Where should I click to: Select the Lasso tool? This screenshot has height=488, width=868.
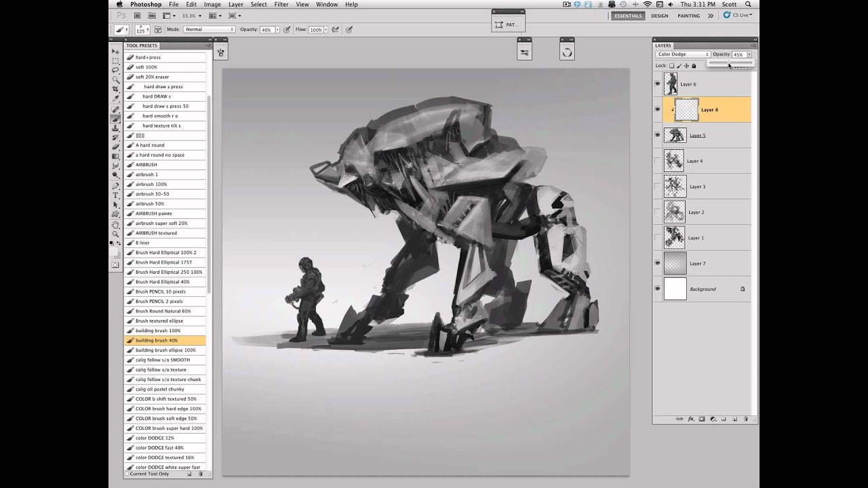115,69
